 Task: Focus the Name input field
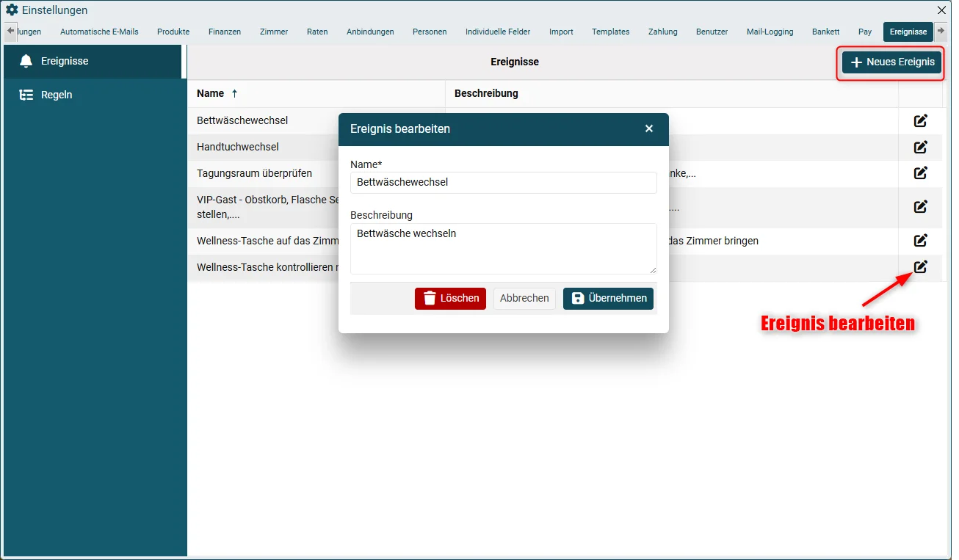(x=503, y=182)
